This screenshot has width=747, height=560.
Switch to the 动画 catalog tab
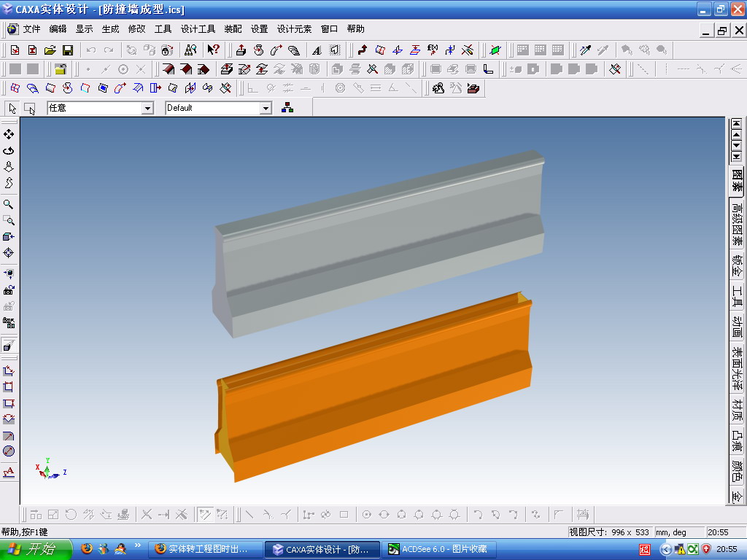point(737,326)
